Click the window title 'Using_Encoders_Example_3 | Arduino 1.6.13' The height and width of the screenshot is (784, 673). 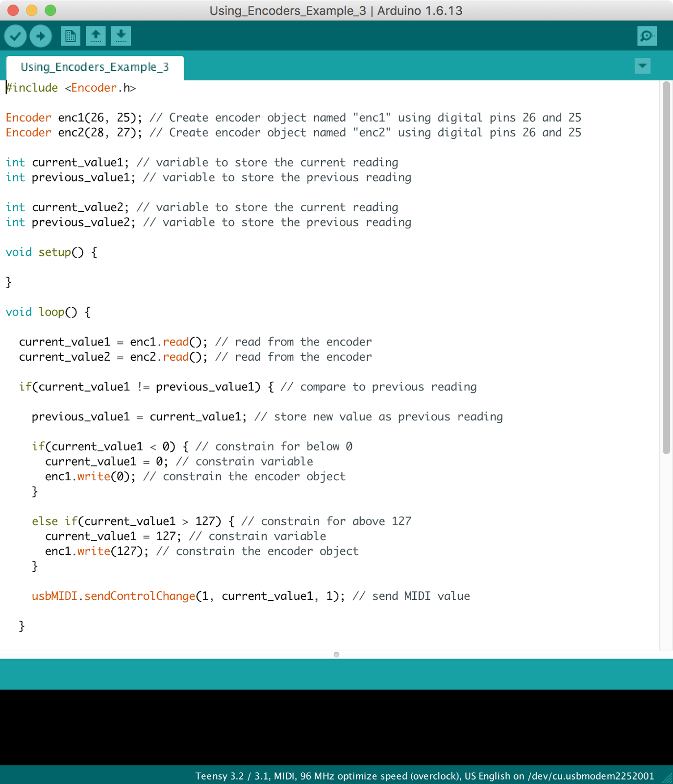tap(336, 11)
